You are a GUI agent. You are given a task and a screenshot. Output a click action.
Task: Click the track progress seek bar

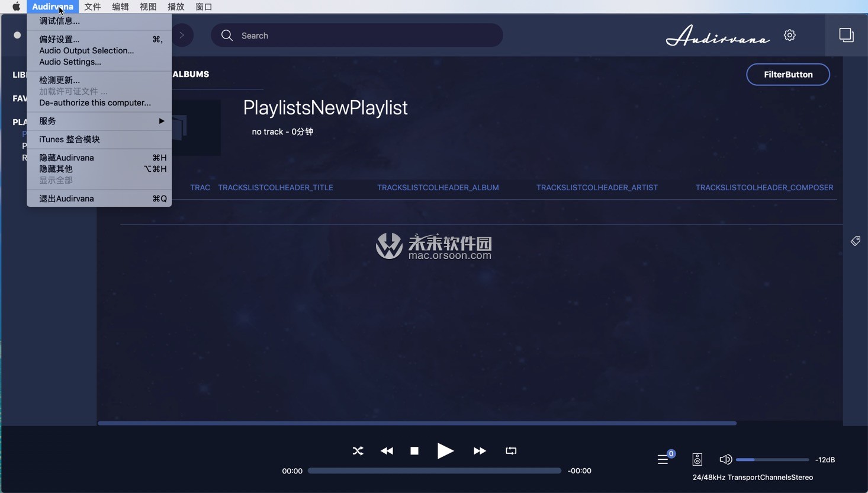pyautogui.click(x=434, y=470)
